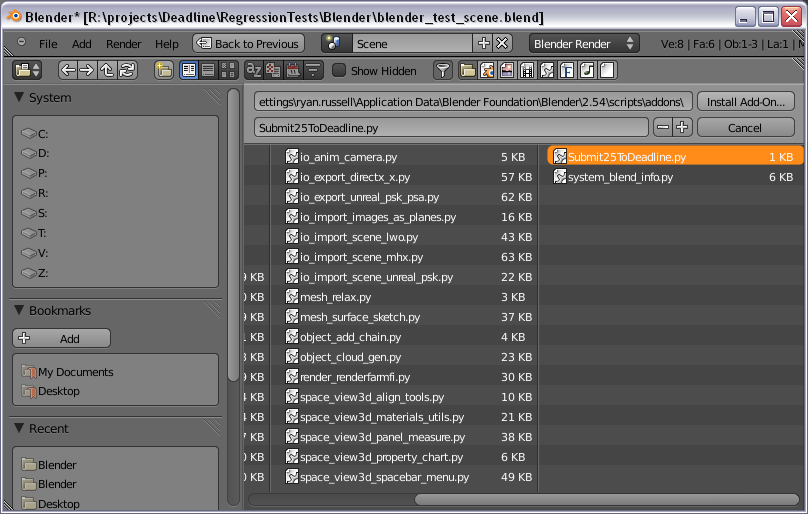808x514 pixels.
Task: Go back to previous folder arrow
Action: coord(68,70)
